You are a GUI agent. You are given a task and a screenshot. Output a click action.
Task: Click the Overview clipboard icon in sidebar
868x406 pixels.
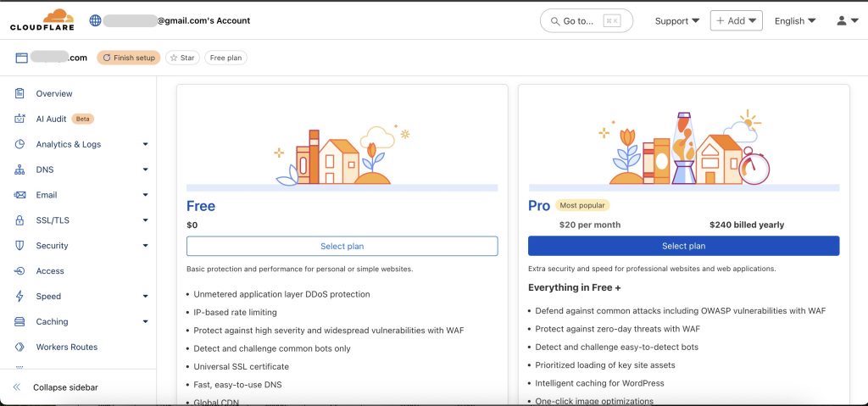[x=19, y=93]
